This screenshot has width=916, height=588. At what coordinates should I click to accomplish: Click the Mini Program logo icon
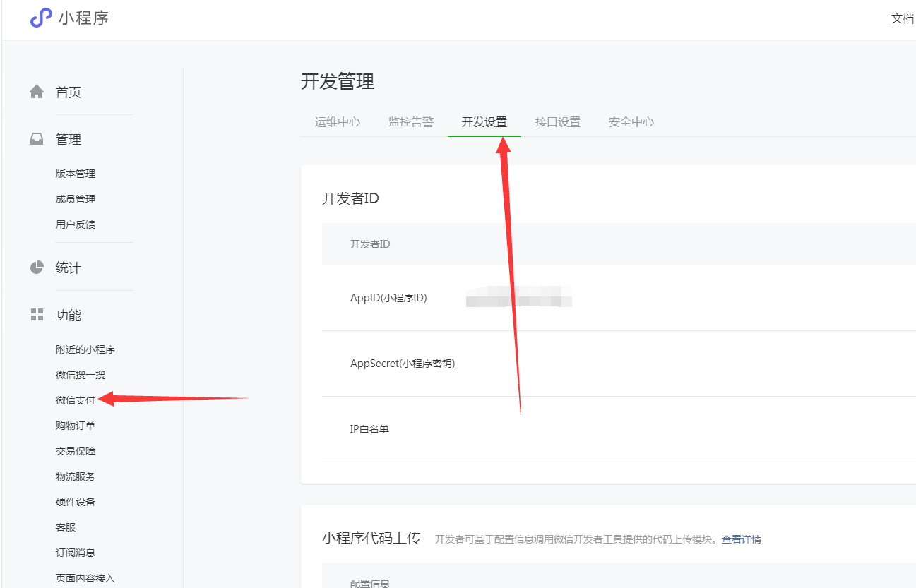tap(41, 18)
